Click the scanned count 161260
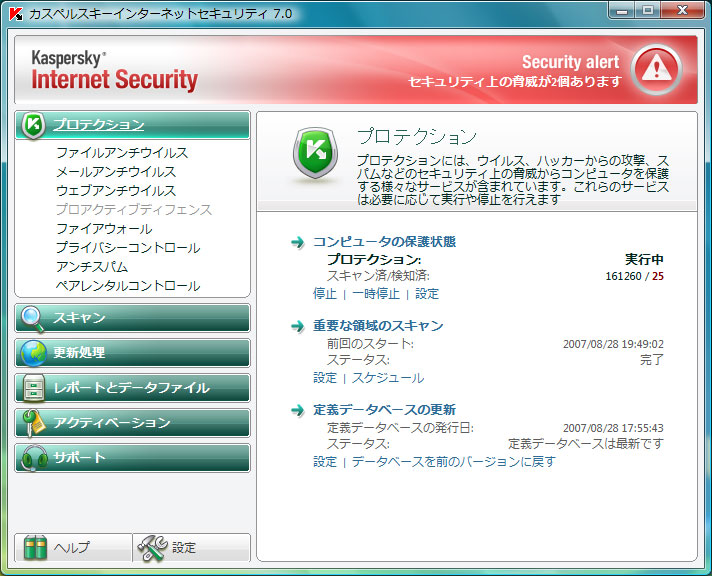This screenshot has width=712, height=576. [x=623, y=276]
